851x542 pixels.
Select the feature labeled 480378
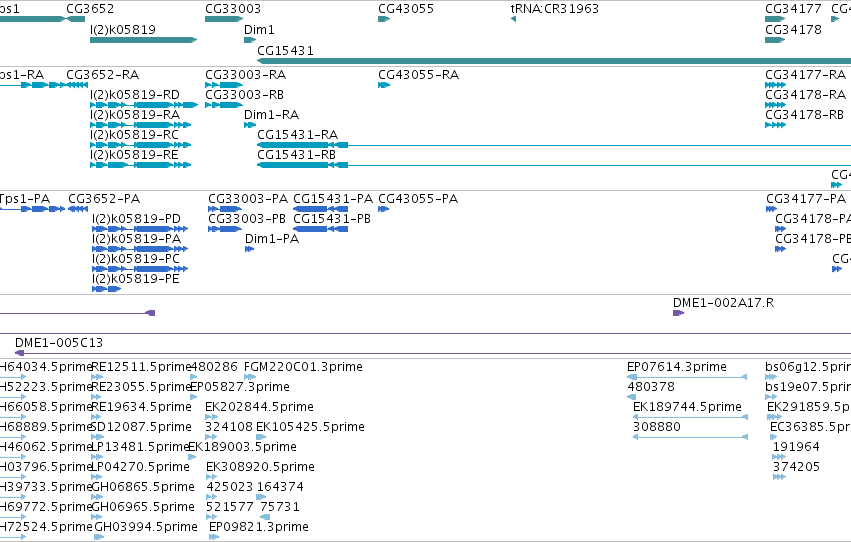click(x=651, y=387)
